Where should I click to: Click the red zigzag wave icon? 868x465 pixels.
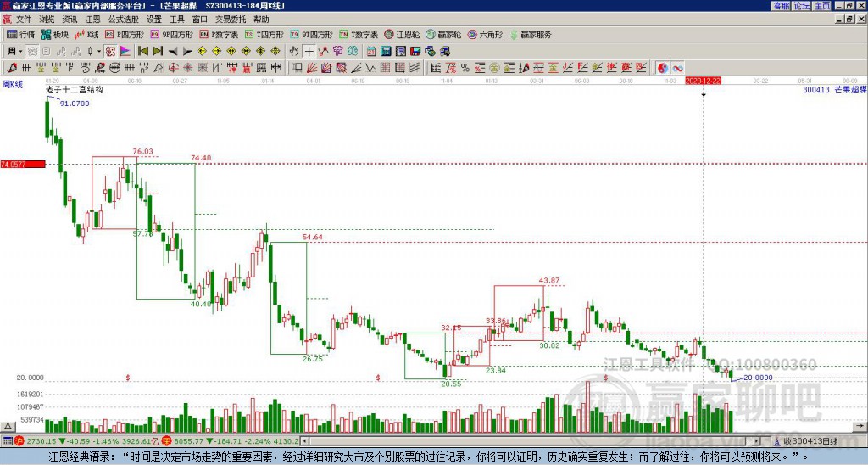click(323, 52)
